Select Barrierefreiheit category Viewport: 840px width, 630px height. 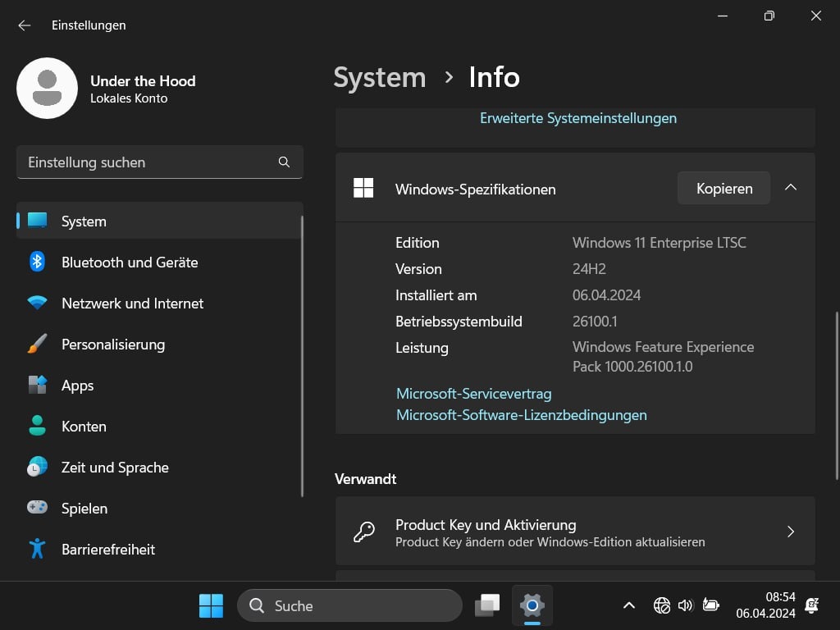coord(160,549)
